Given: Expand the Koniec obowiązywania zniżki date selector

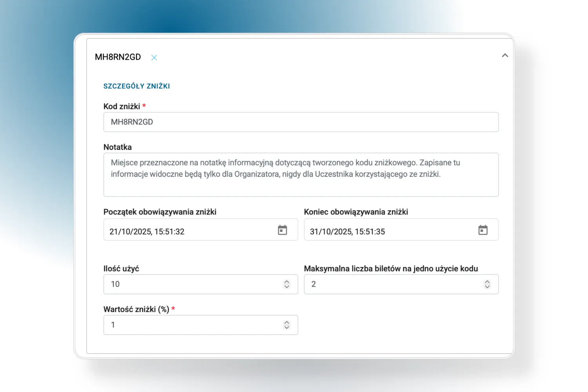Looking at the screenshot, I should [483, 230].
